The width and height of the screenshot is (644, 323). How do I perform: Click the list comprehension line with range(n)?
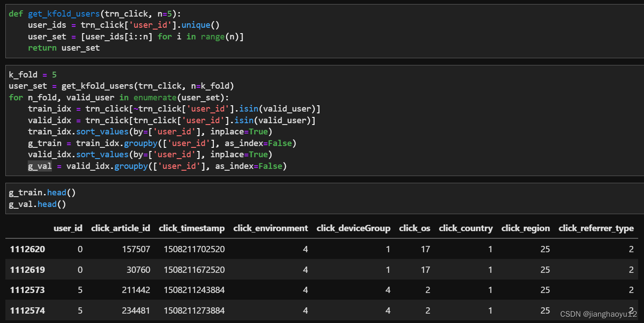click(x=136, y=36)
